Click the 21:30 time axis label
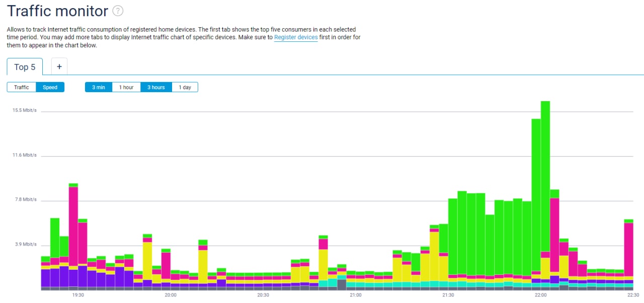644x303 pixels. tap(448, 295)
